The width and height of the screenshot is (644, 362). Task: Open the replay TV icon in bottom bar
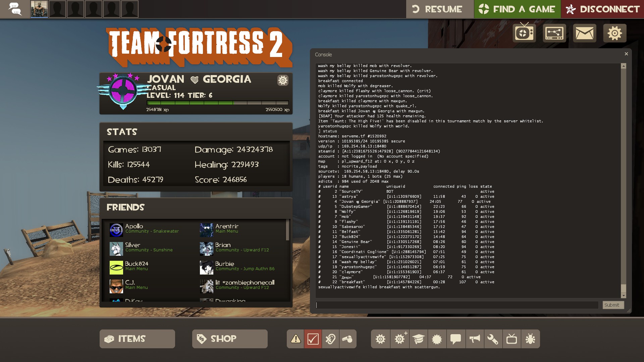tap(512, 339)
